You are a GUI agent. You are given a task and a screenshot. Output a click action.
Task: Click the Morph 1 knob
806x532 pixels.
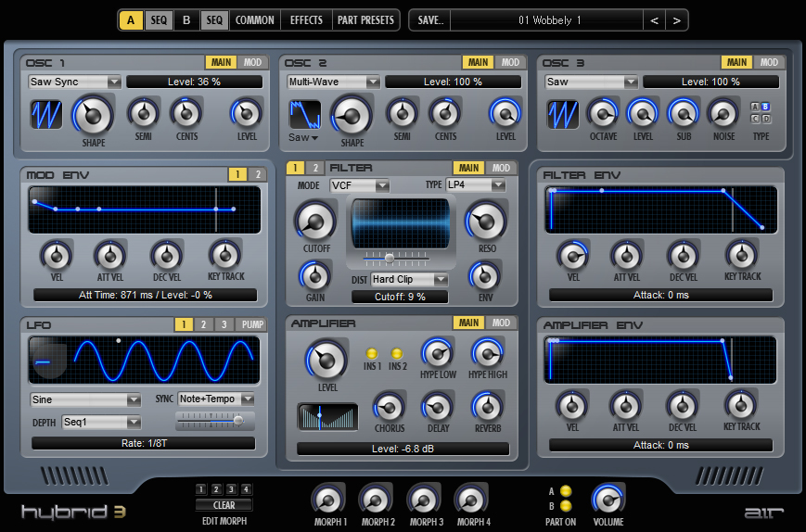click(327, 500)
